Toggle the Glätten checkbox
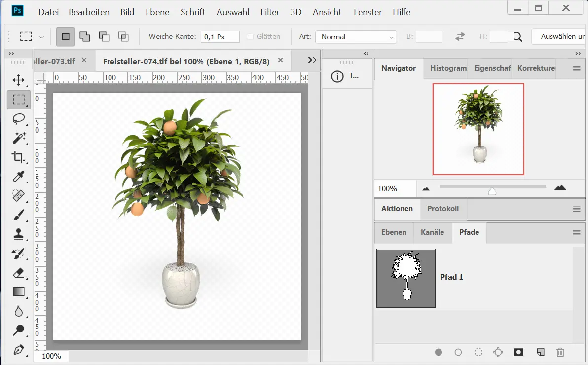The image size is (588, 365). pos(250,36)
